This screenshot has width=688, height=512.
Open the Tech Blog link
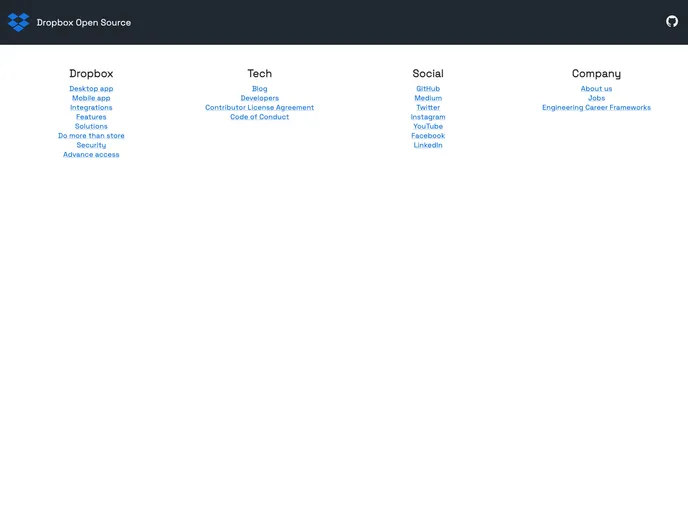[x=260, y=89]
